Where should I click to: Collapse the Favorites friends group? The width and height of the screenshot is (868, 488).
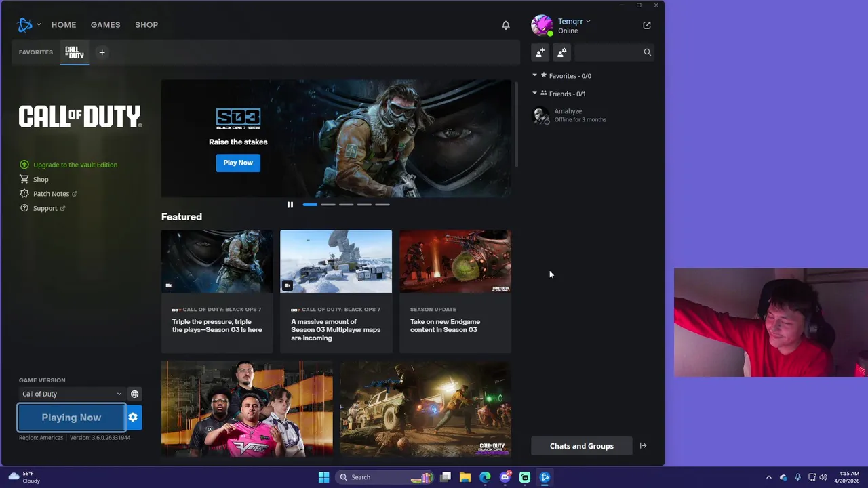pos(534,75)
